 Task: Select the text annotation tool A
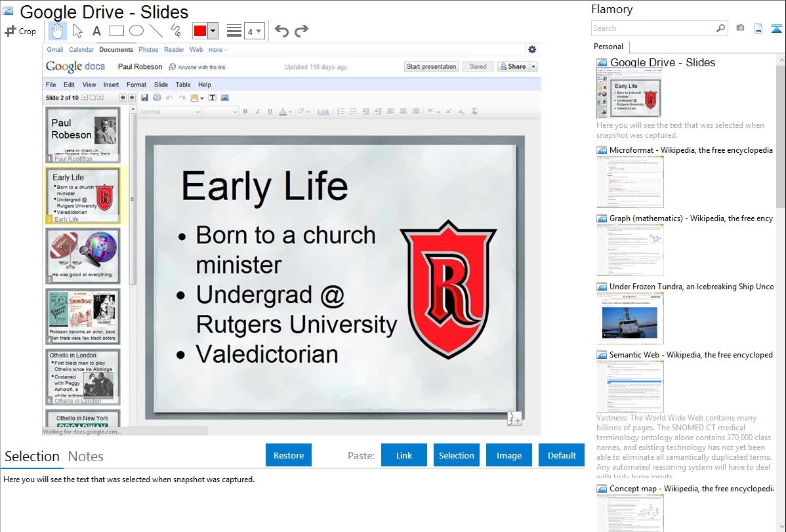point(96,31)
